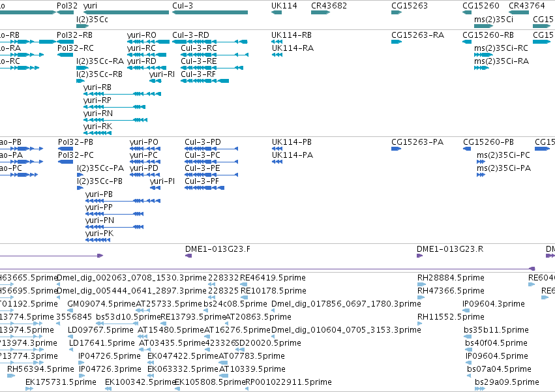Select transcript ms(2)35Ci-RA

coord(481,68)
